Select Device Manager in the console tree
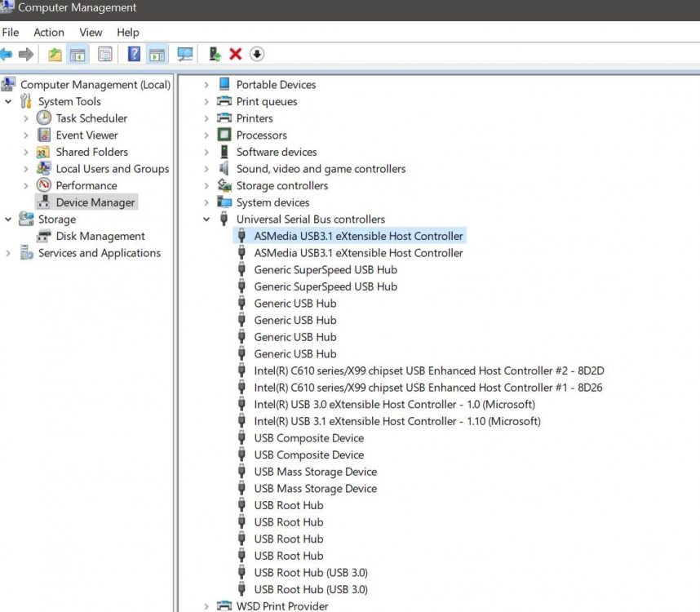This screenshot has height=612, width=700. click(95, 202)
